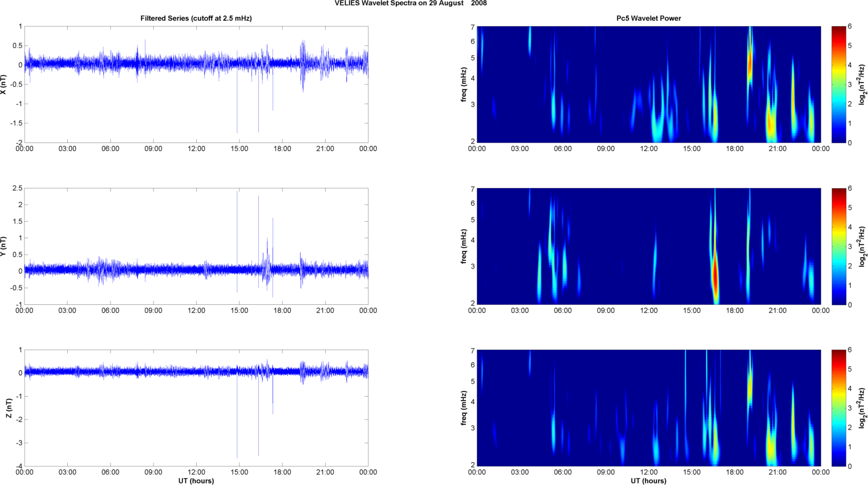Image resolution: width=868 pixels, height=485 pixels.
Task: Click the 03:00 tick label under bottom wavelet plot
Action: 520,472
